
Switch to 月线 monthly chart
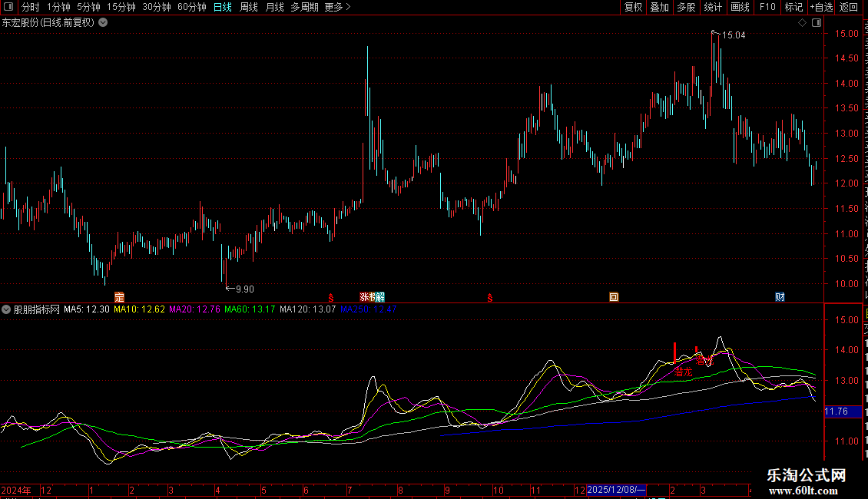pos(274,7)
